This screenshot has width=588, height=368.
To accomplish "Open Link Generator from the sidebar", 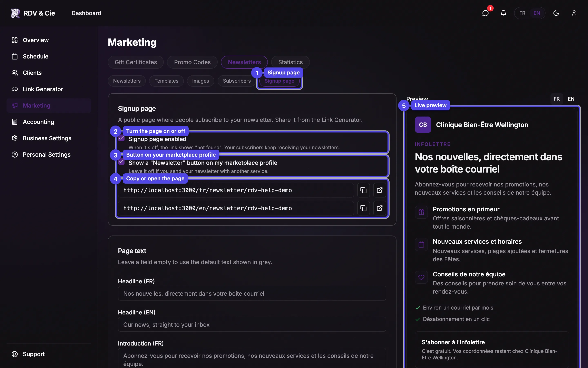I will [49, 89].
